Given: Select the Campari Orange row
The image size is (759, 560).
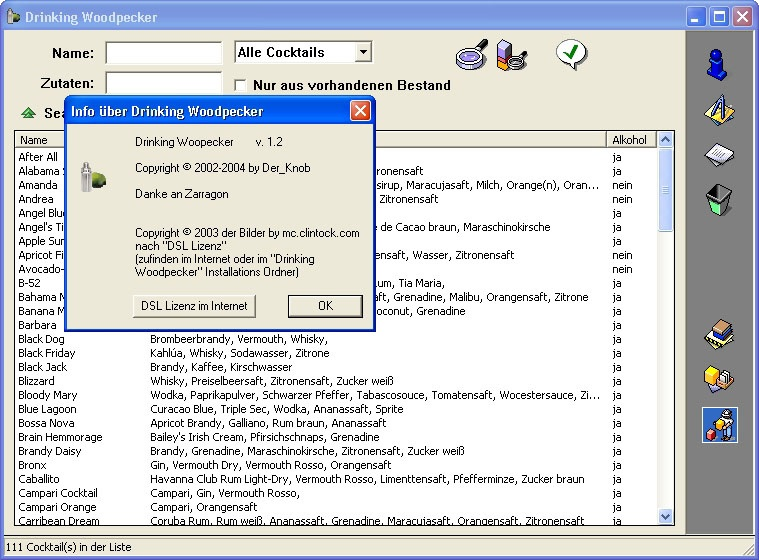Looking at the screenshot, I should pos(336,507).
